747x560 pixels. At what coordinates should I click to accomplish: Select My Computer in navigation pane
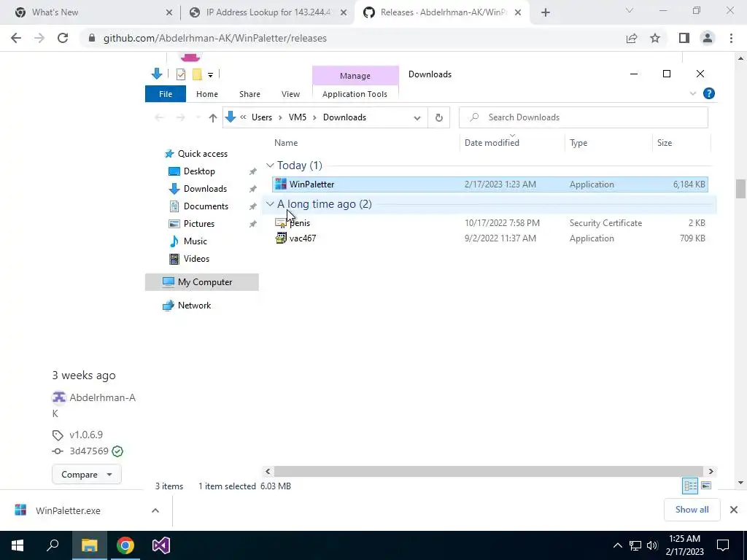tap(202, 282)
